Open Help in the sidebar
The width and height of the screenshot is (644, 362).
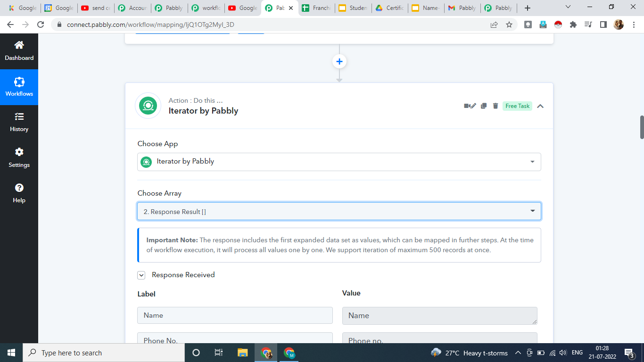click(19, 193)
